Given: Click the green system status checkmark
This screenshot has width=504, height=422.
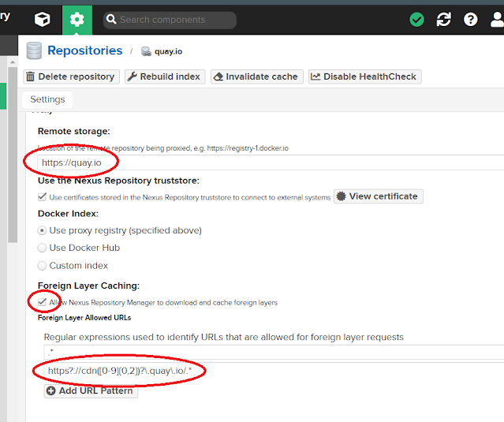Looking at the screenshot, I should coord(417,20).
